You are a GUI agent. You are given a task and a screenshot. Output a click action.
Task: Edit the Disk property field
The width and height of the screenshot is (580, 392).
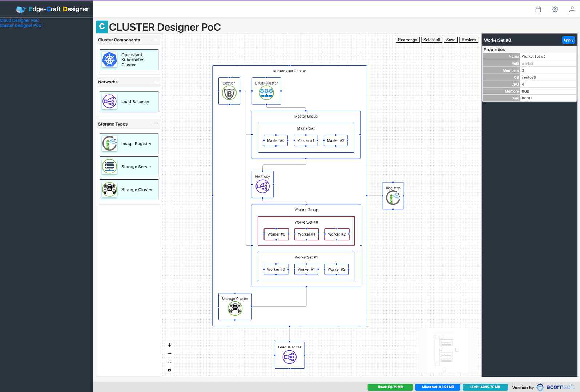[x=548, y=98]
